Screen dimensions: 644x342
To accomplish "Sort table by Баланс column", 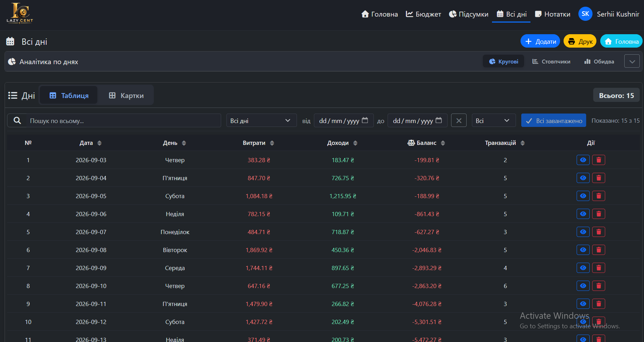I will pos(426,143).
